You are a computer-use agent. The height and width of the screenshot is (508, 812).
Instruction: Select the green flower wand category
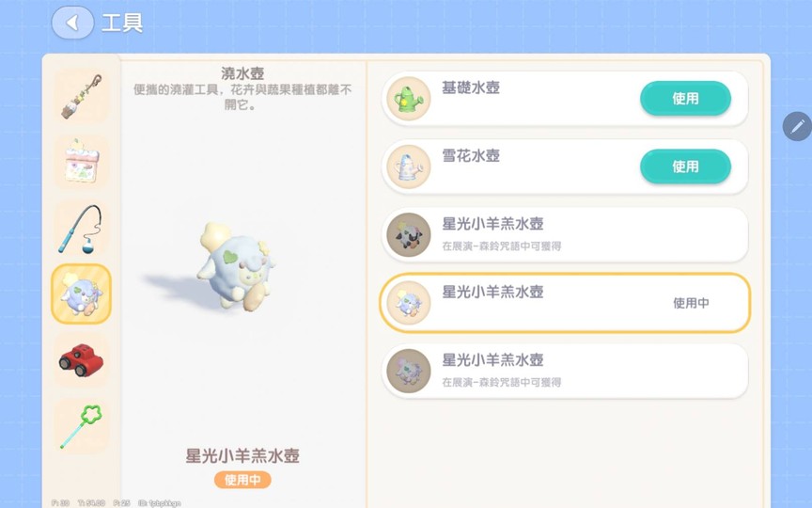[x=82, y=426]
